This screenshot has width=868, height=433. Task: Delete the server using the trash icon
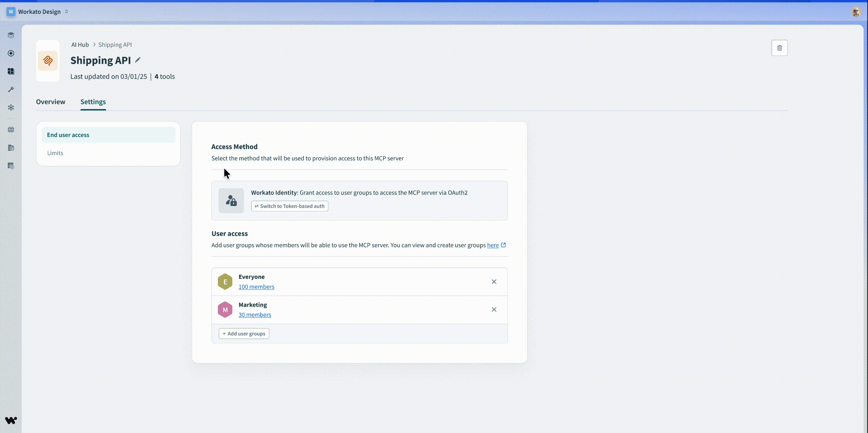780,48
